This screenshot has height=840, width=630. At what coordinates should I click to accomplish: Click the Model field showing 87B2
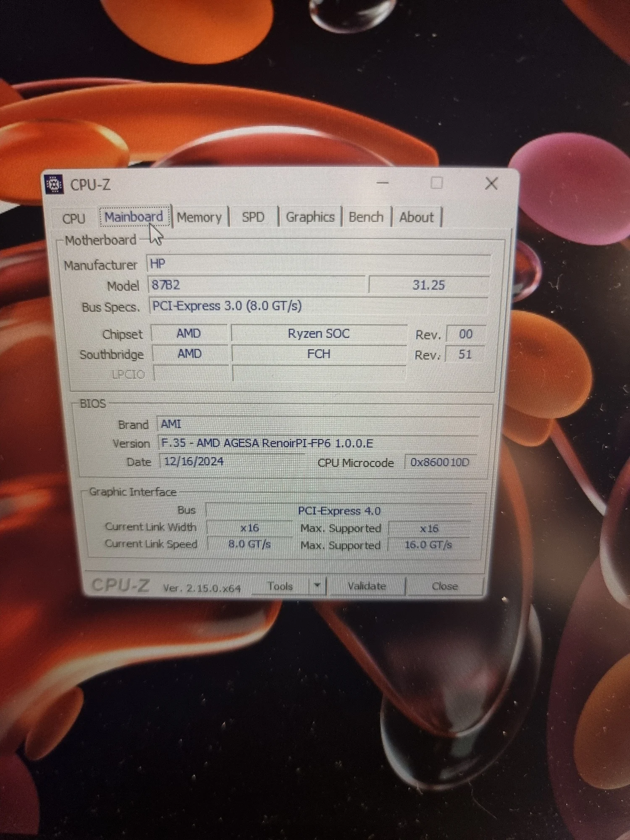pyautogui.click(x=258, y=285)
